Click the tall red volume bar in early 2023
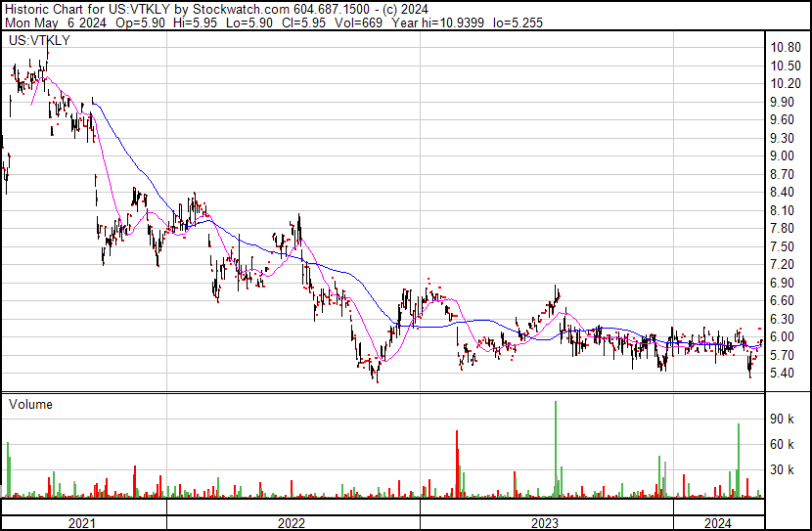The width and height of the screenshot is (812, 531). coord(457,464)
